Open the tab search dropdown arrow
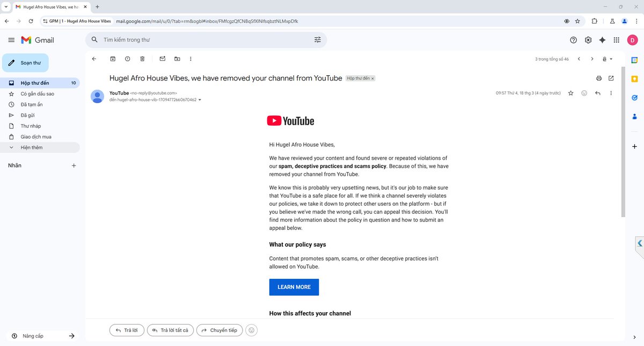 pos(5,6)
